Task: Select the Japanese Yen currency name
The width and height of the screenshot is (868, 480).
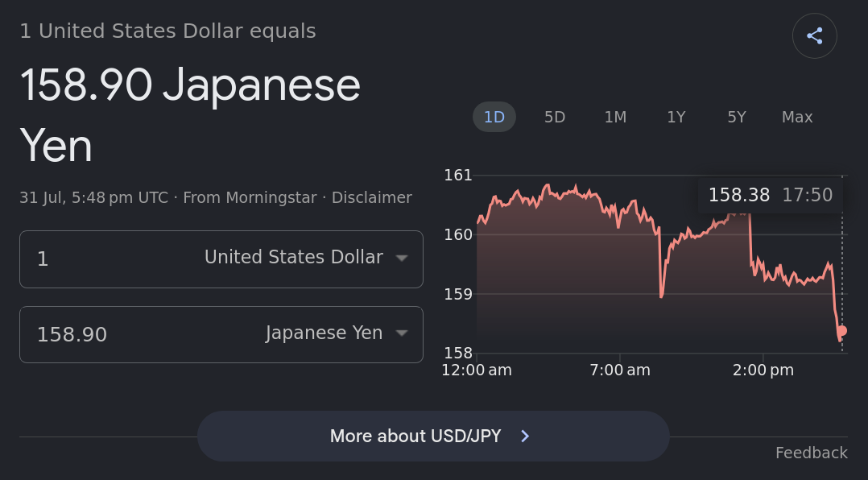Action: [324, 333]
